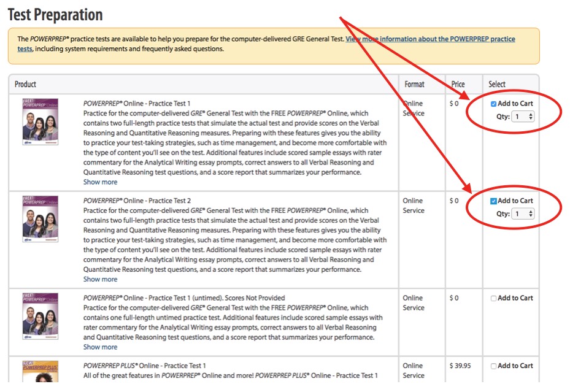
Task: Check Add to Cart for untimed Practice Test 1
Action: coord(494,299)
